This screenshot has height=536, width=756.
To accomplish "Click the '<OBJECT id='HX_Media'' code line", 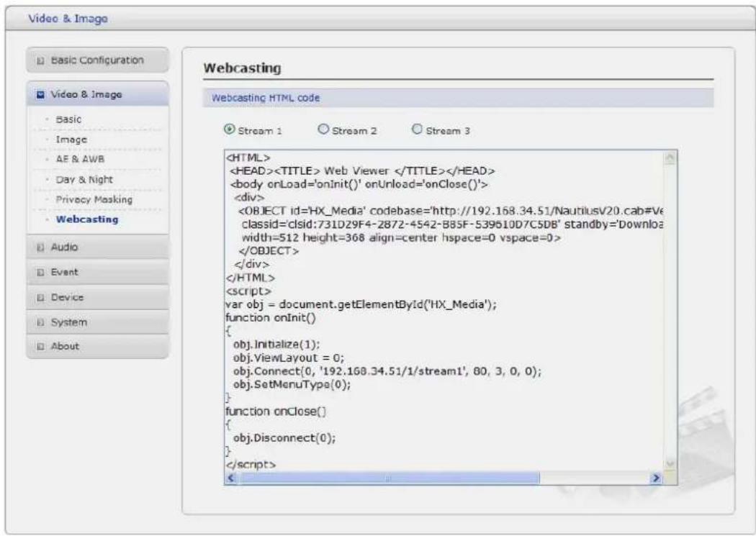I will 451,211.
